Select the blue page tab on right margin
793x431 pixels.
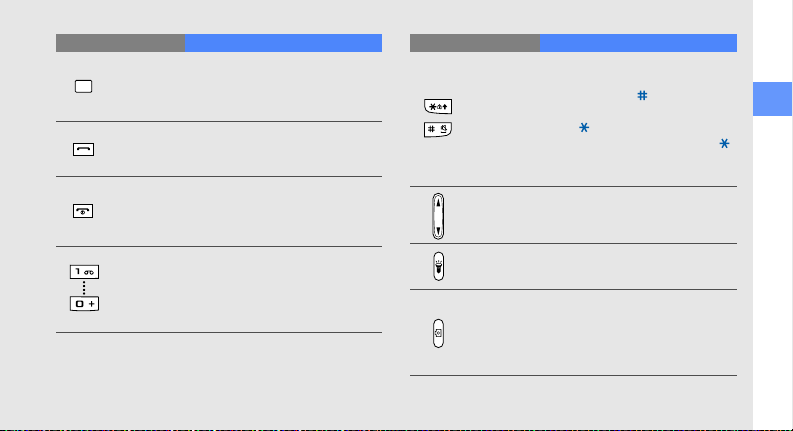[x=772, y=99]
